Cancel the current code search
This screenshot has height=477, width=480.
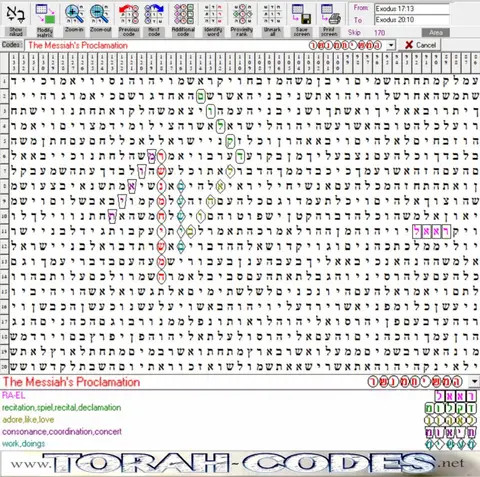[420, 45]
